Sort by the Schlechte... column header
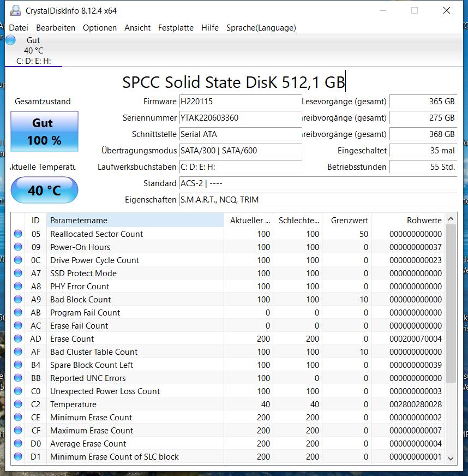The height and width of the screenshot is (476, 468). pos(298,221)
